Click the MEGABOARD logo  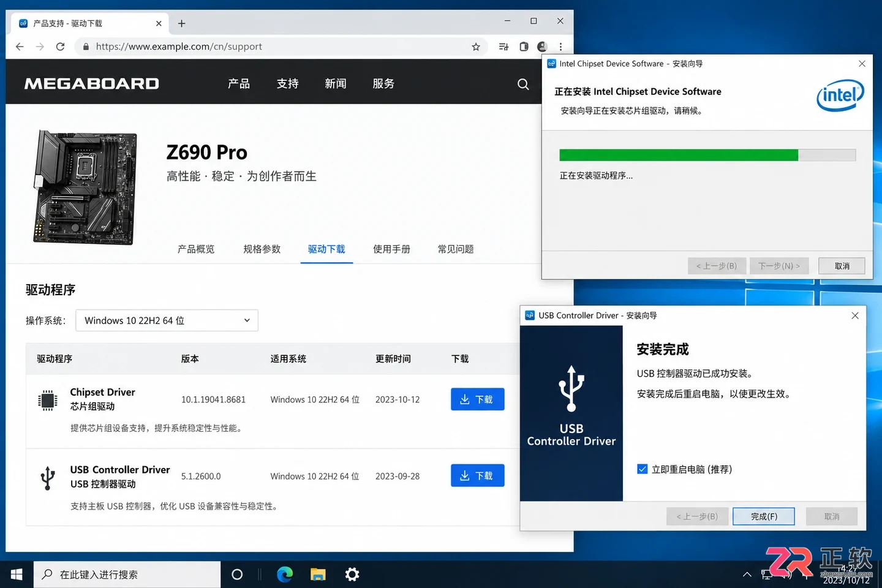click(92, 83)
